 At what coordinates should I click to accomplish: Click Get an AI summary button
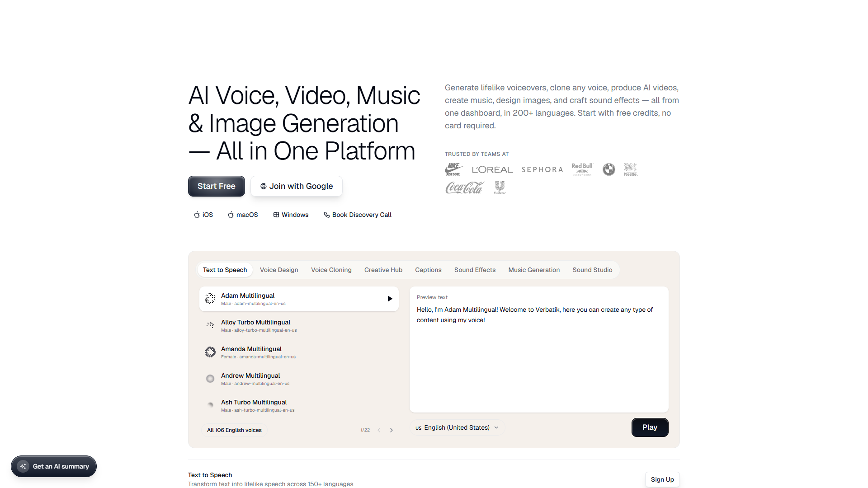click(x=54, y=466)
